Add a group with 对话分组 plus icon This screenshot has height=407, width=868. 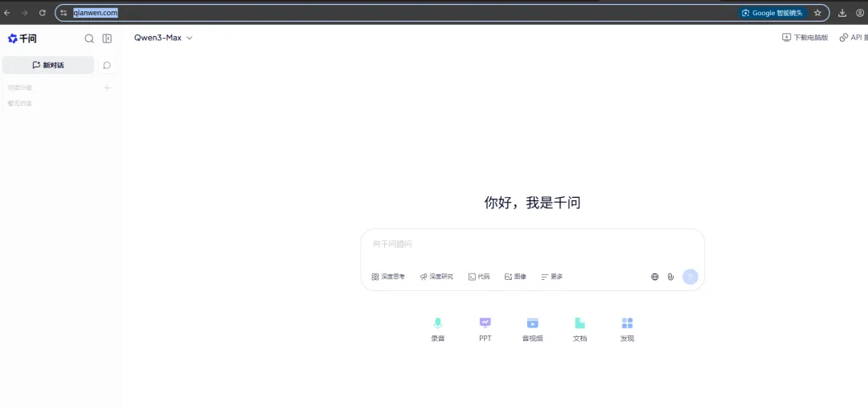tap(108, 88)
